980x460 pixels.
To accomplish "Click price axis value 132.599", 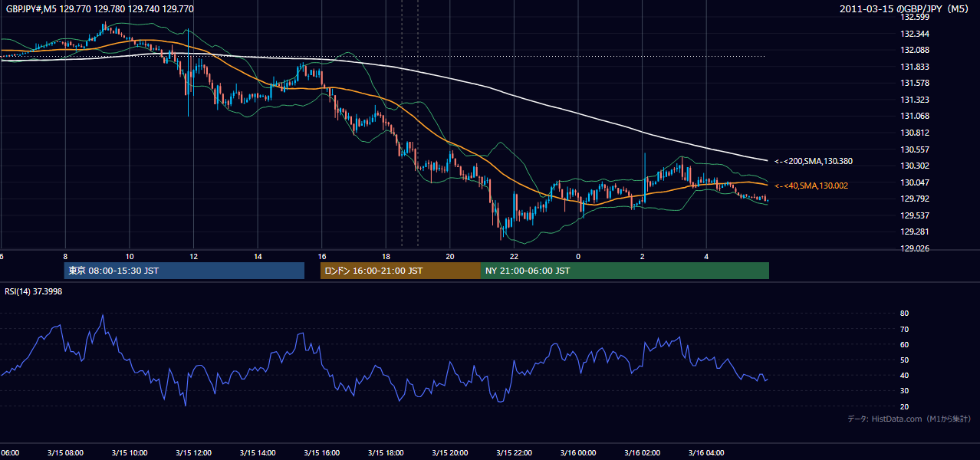I will tap(914, 17).
